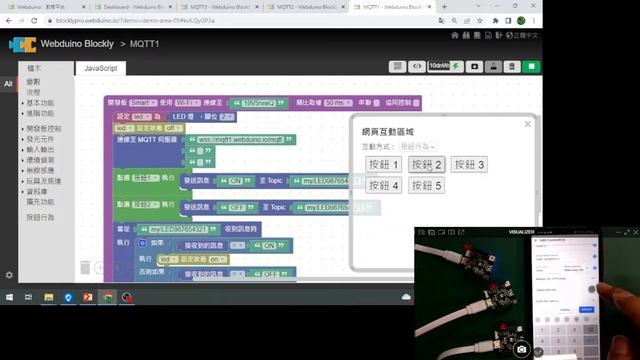The height and width of the screenshot is (360, 640).
Task: Open PowerPoint from taskbar
Action: [x=88, y=297]
